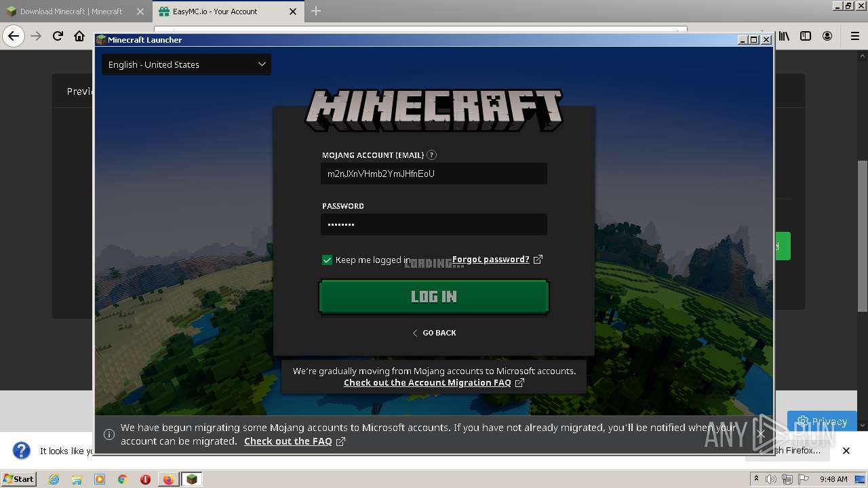Open the Firefox Library icon
Screen dimensions: 868x488
tap(784, 36)
